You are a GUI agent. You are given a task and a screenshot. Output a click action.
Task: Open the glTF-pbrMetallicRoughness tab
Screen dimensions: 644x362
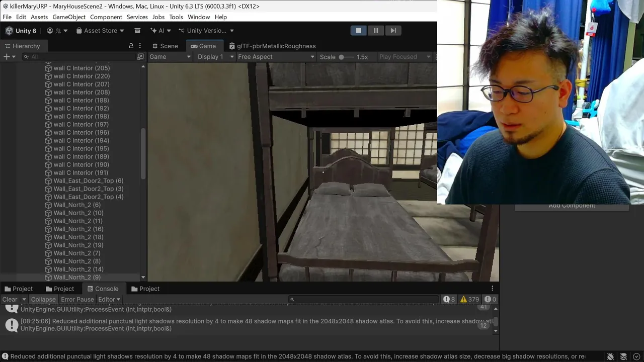[x=272, y=46]
